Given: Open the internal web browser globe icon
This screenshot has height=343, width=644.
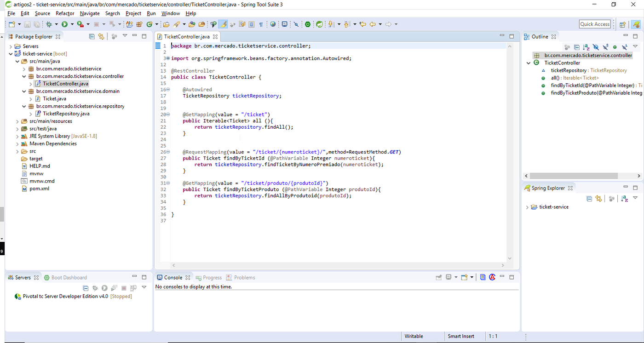Looking at the screenshot, I should (272, 24).
